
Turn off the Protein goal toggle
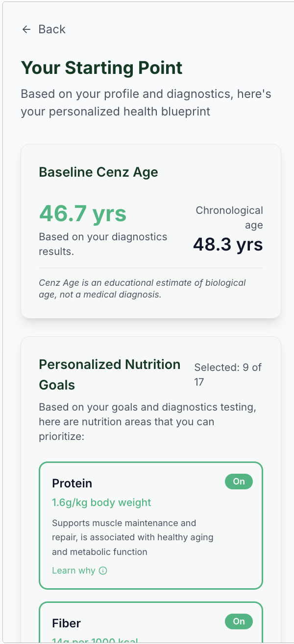(239, 482)
